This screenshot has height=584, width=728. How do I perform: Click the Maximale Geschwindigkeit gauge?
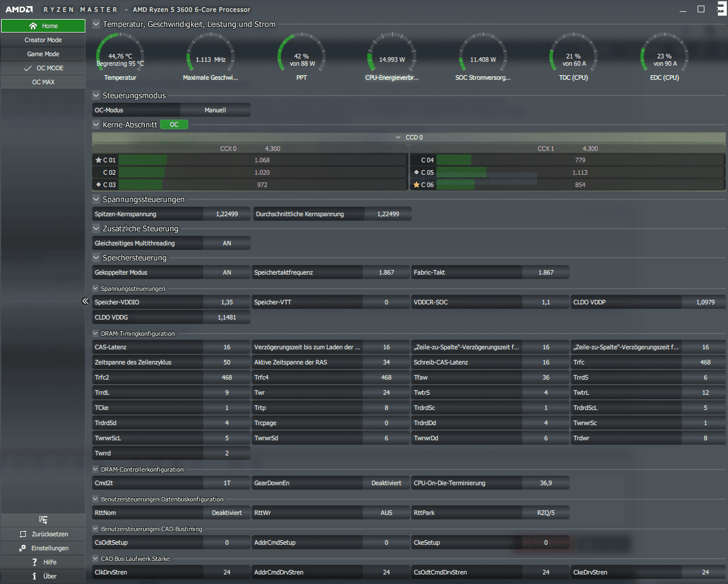(x=211, y=56)
